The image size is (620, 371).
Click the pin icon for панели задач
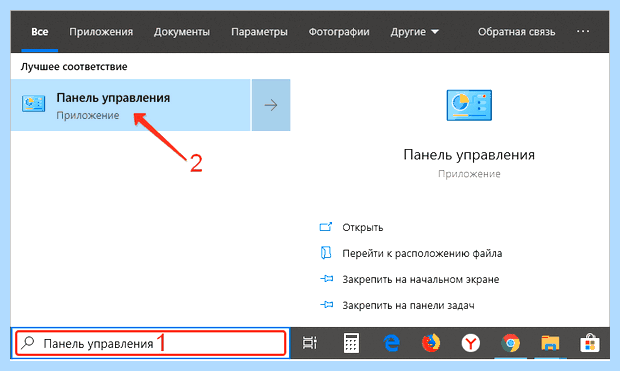[x=326, y=305]
